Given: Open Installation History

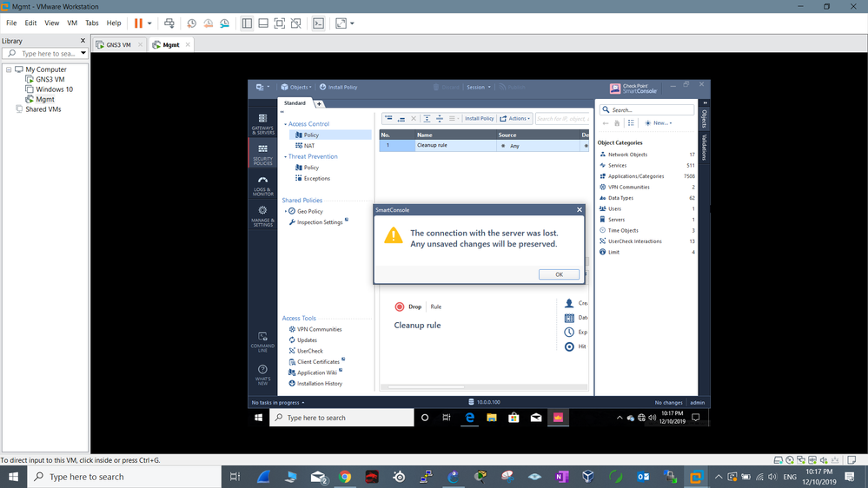Looking at the screenshot, I should 320,384.
